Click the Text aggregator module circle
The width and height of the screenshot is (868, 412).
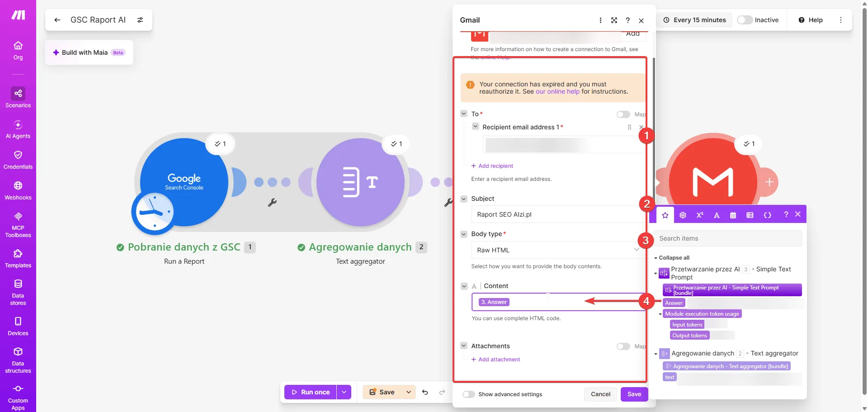(360, 182)
